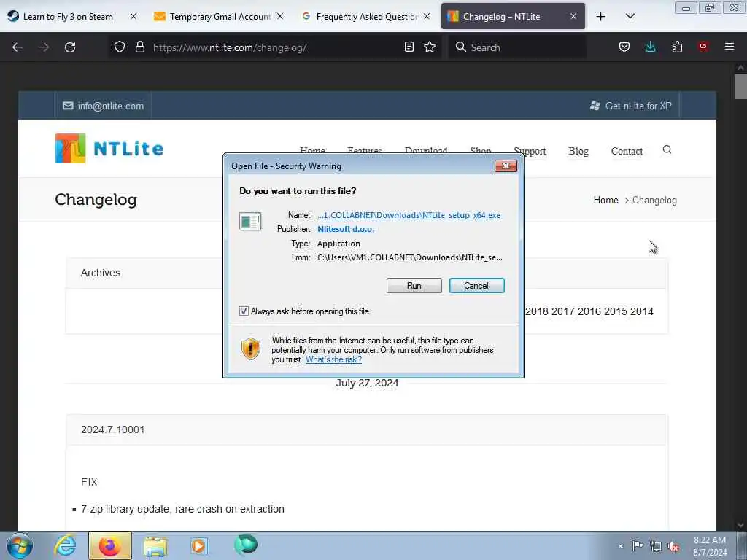Viewport: 747px width, 560px height.
Task: Close the Frequently Asked Questions tab
Action: tap(427, 16)
